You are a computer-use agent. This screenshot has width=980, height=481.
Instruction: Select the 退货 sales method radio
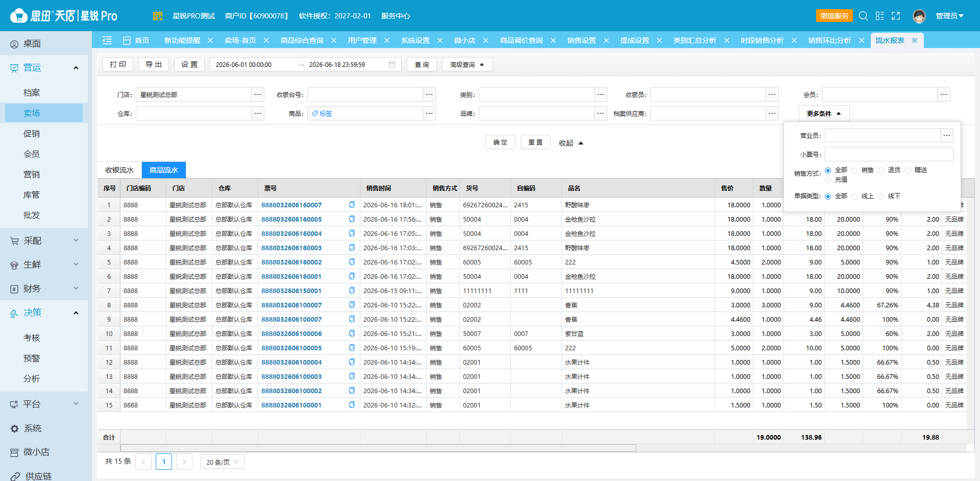coord(881,171)
